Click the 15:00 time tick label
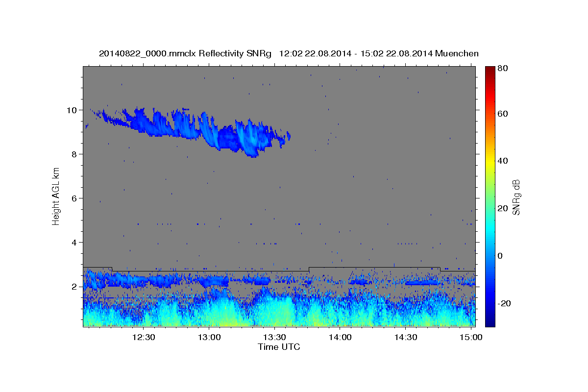The image size is (588, 392). click(x=471, y=337)
